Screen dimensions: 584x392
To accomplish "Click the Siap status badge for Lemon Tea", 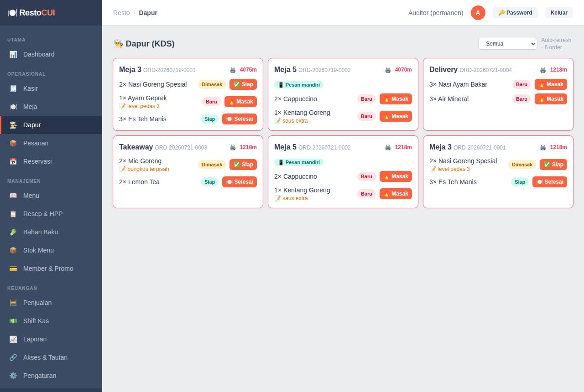I will [x=209, y=182].
